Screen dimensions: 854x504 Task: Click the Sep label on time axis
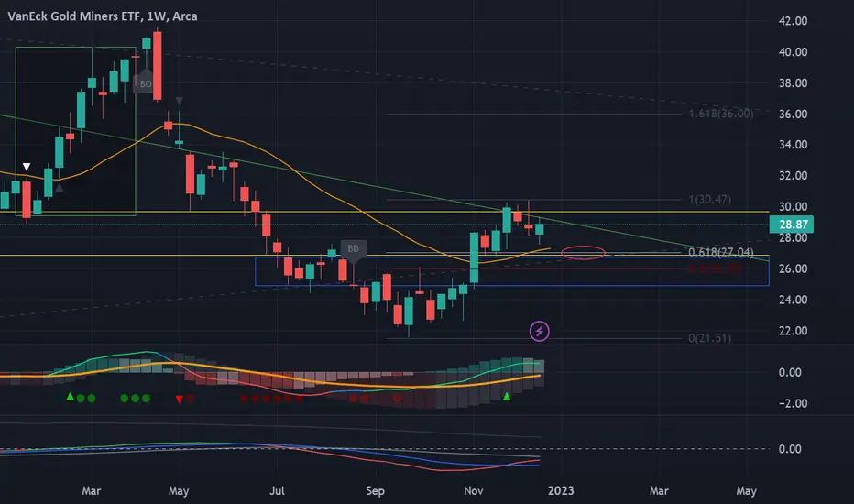point(376,490)
